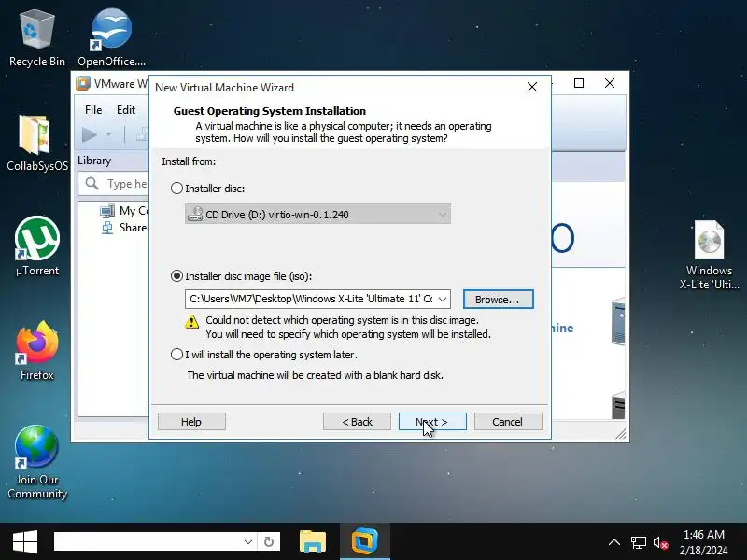Screen dimensions: 747x560
Task: Click the VMware Workstation title bar icon
Action: [x=83, y=83]
